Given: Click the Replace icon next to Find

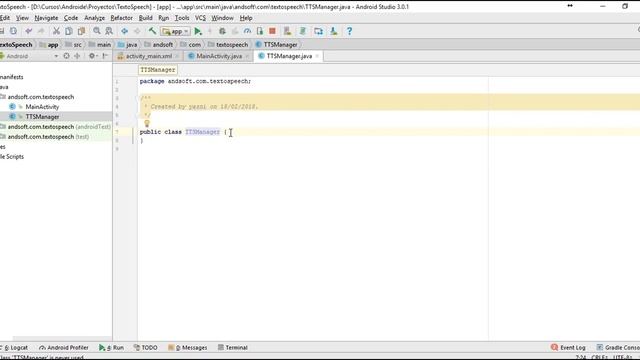Looking at the screenshot, I should click(109, 31).
